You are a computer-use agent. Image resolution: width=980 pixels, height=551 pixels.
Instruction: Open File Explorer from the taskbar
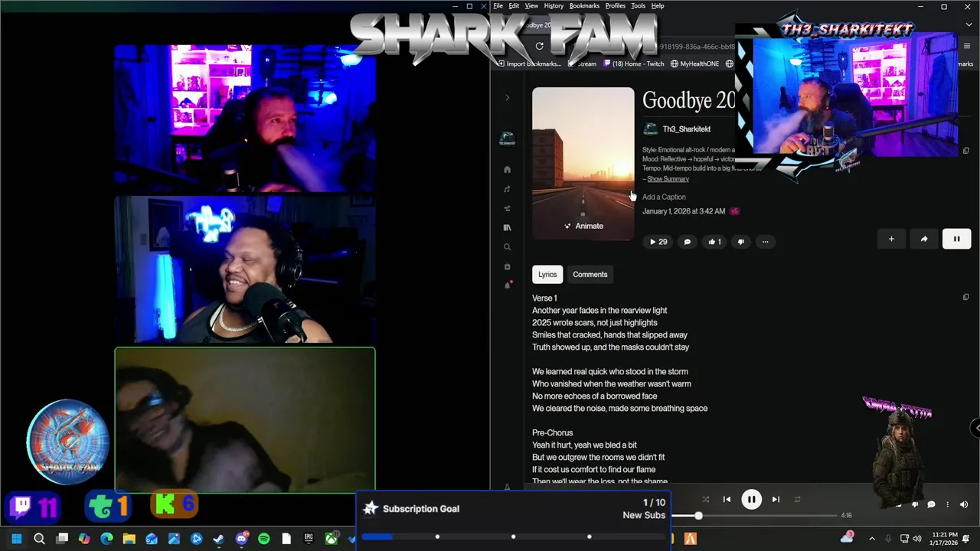[x=129, y=540]
